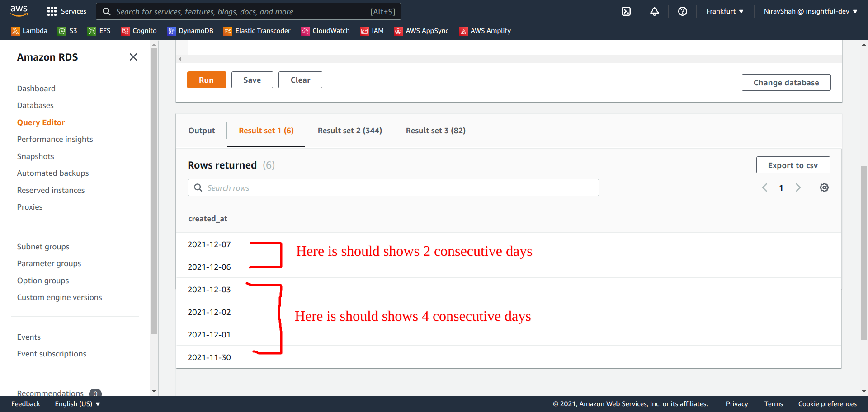Open table preferences gear icon
Viewport: 868px width, 412px height.
[824, 187]
